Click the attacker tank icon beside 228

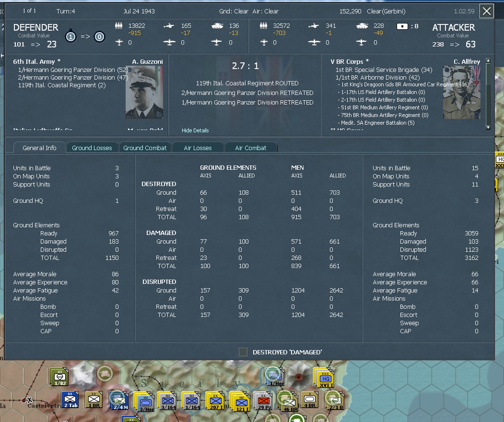point(362,26)
